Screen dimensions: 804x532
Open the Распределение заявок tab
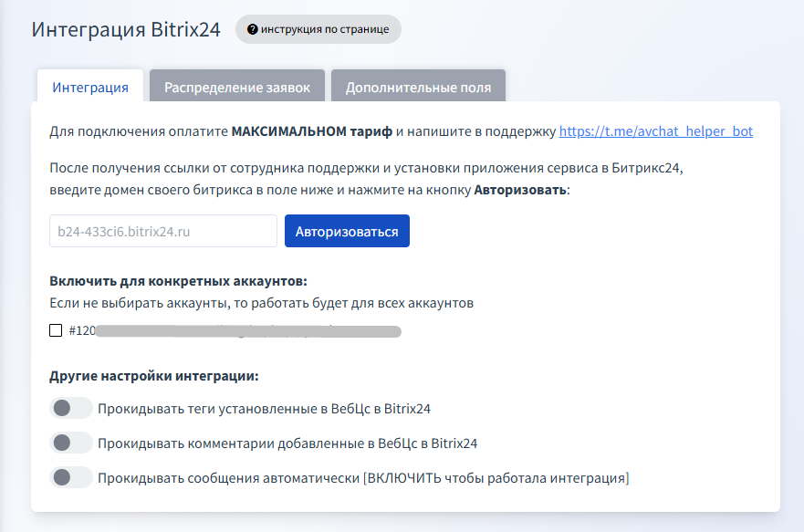tap(237, 87)
